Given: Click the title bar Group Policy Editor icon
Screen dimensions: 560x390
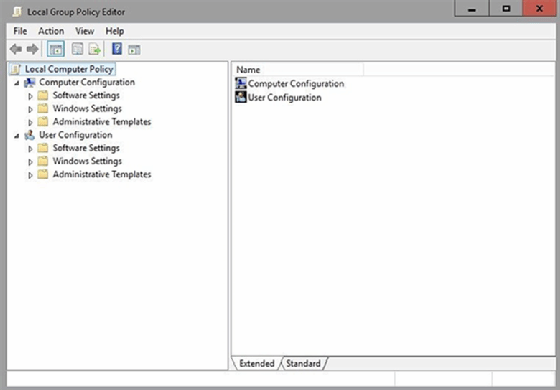Looking at the screenshot, I should (x=16, y=12).
